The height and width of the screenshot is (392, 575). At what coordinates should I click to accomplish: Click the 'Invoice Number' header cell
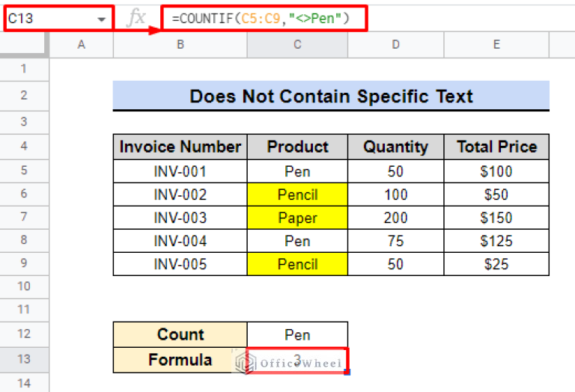pos(180,147)
